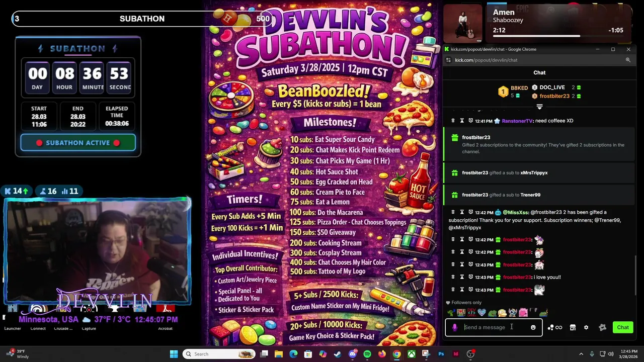Click the moderator badge icon beside Chat
The width and height of the screenshot is (644, 362).
pyautogui.click(x=603, y=327)
